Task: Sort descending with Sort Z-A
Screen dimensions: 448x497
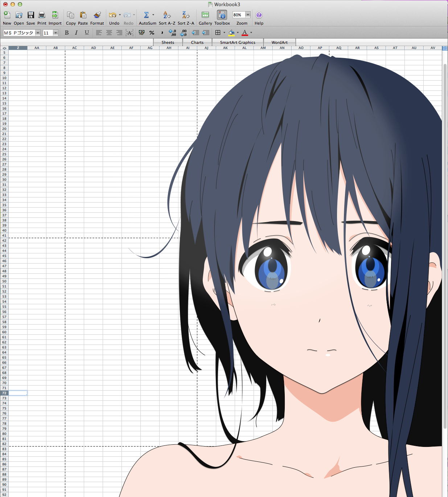Action: (186, 15)
